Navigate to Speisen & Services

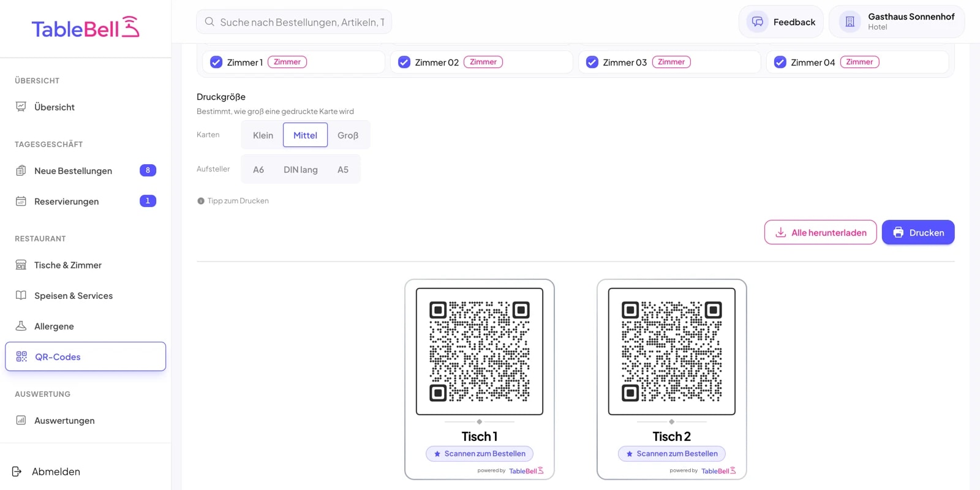pyautogui.click(x=86, y=295)
